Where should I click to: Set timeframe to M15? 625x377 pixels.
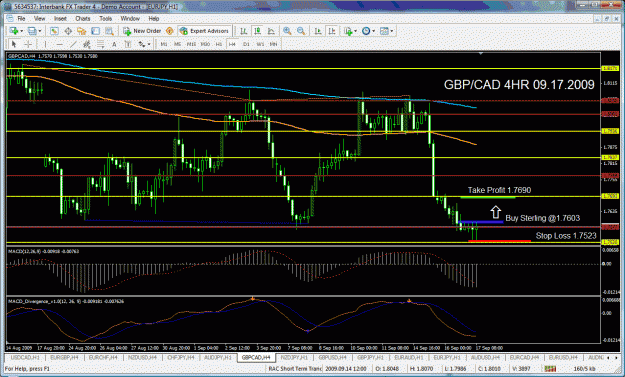coord(191,44)
